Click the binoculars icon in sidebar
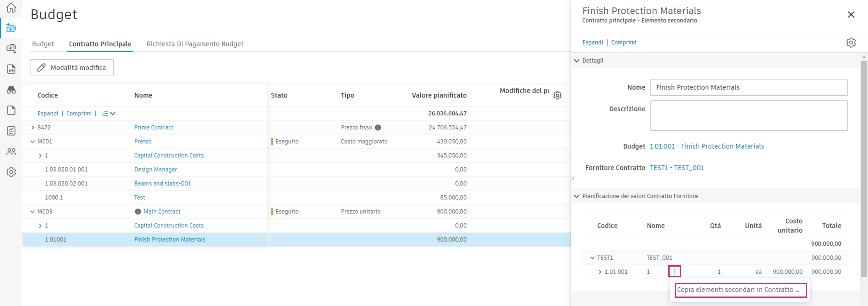868x306 pixels. [x=11, y=90]
